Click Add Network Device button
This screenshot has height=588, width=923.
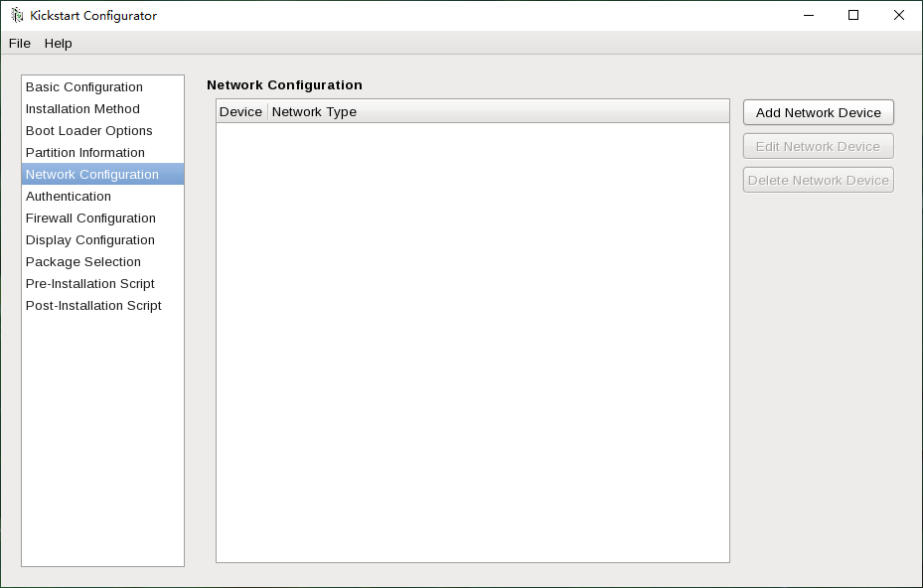coord(819,112)
